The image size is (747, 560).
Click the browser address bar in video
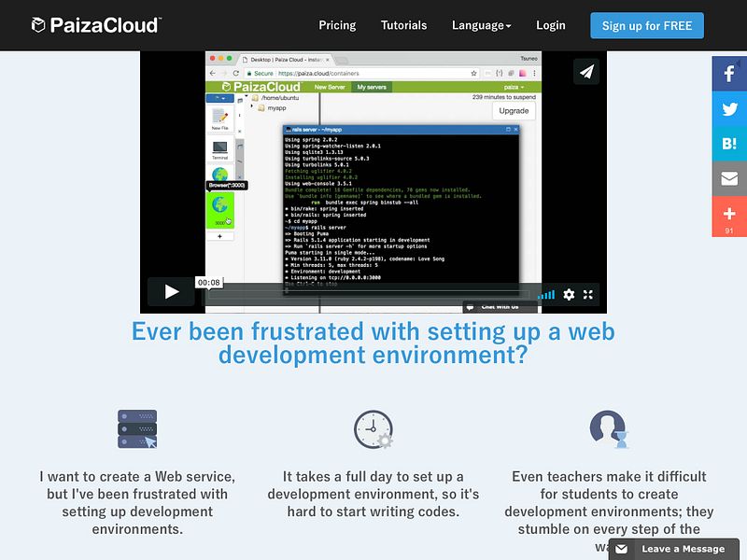click(x=360, y=74)
